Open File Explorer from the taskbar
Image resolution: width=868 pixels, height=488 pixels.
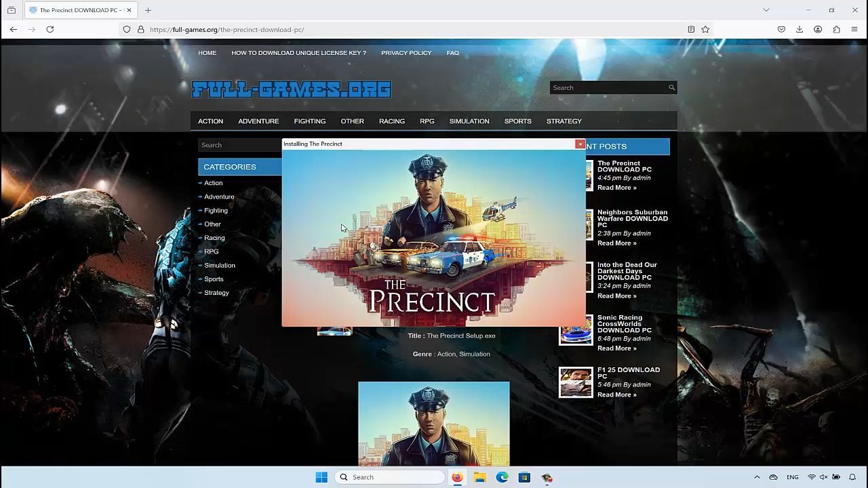(479, 477)
